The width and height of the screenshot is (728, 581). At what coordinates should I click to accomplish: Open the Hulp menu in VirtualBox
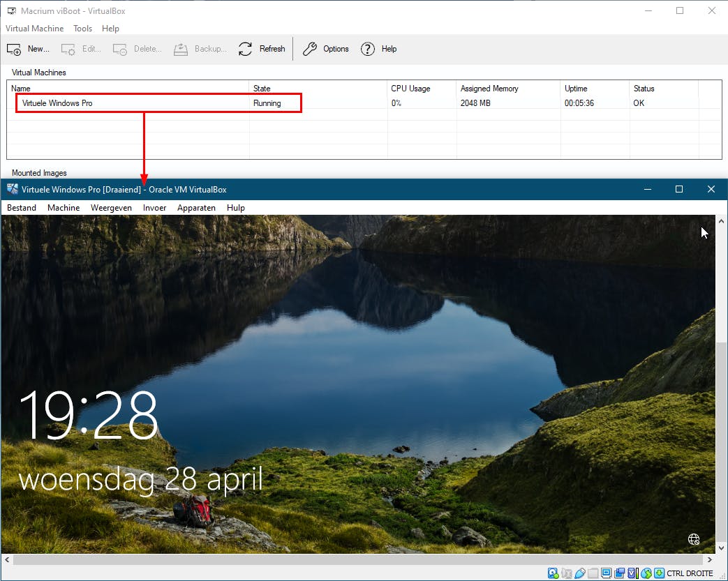pos(236,208)
